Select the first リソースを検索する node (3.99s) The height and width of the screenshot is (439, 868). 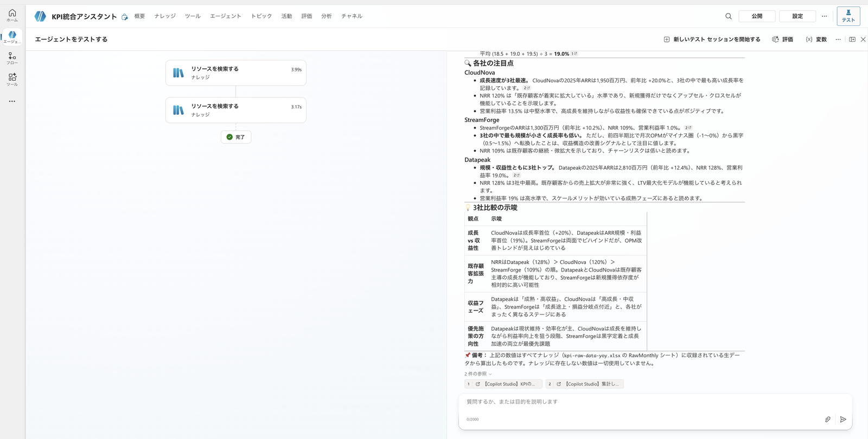click(236, 73)
